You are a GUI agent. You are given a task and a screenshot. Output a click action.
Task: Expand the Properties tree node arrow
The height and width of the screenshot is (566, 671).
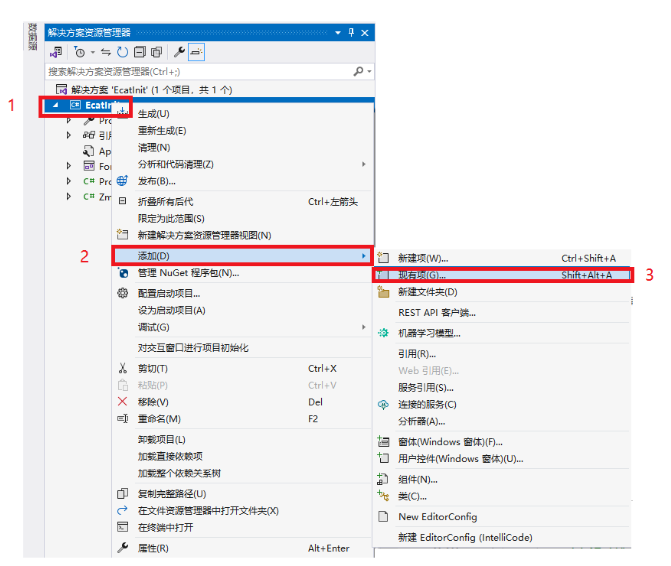coord(68,121)
